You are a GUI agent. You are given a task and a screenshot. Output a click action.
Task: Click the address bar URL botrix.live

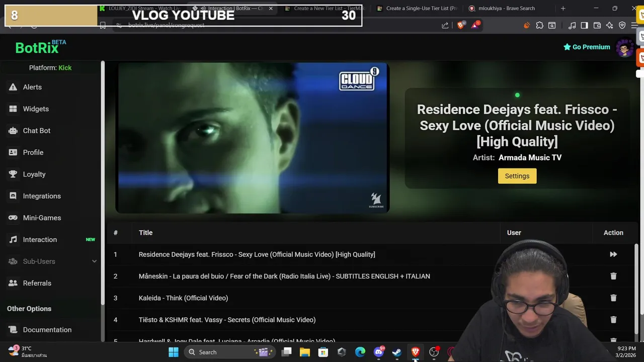click(x=166, y=25)
